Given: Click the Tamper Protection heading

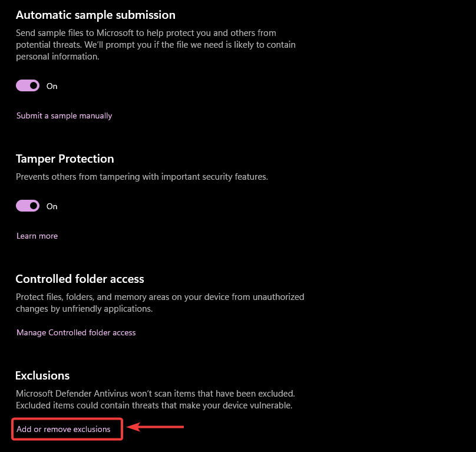Looking at the screenshot, I should coord(65,159).
